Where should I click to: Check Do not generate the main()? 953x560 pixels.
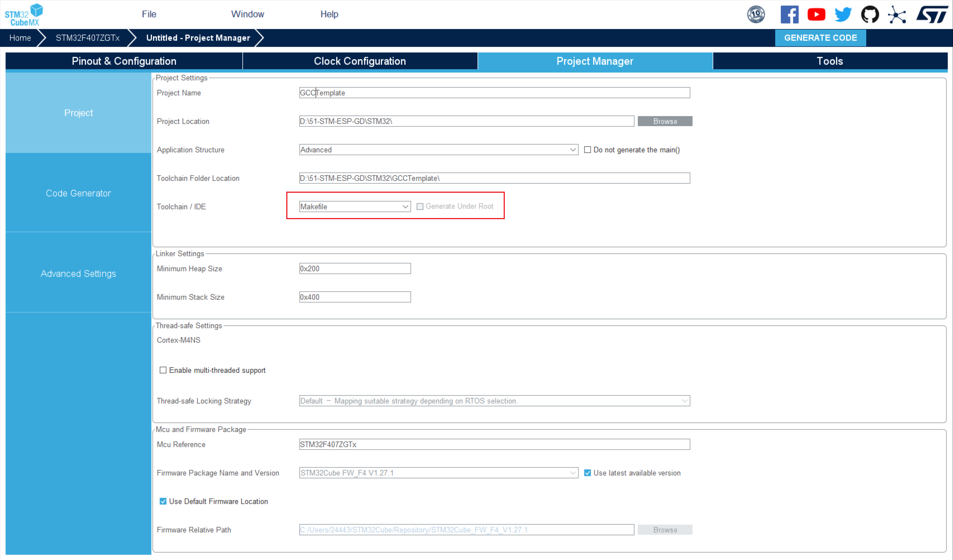(x=587, y=150)
